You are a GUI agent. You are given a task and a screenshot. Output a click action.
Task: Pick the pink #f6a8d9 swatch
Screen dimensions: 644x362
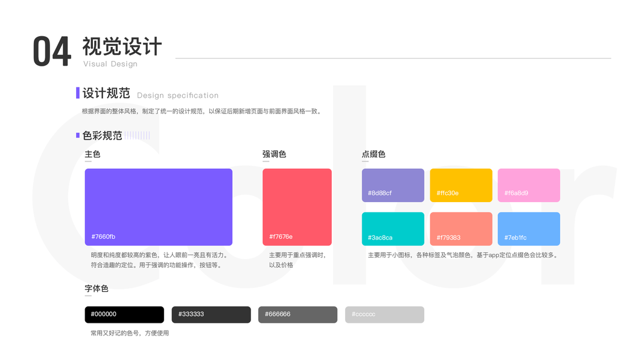[529, 185]
